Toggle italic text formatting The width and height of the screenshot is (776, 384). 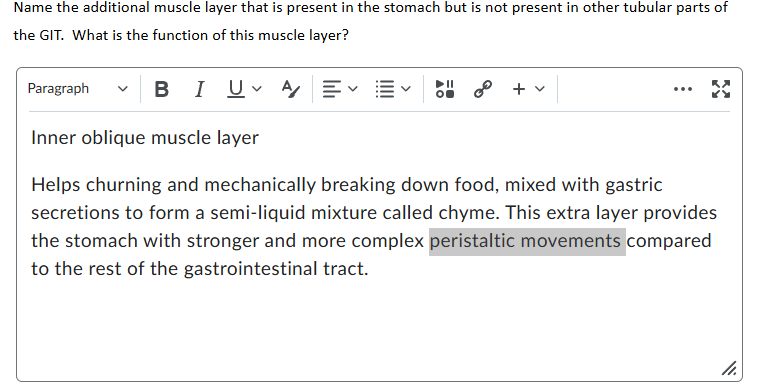point(199,89)
